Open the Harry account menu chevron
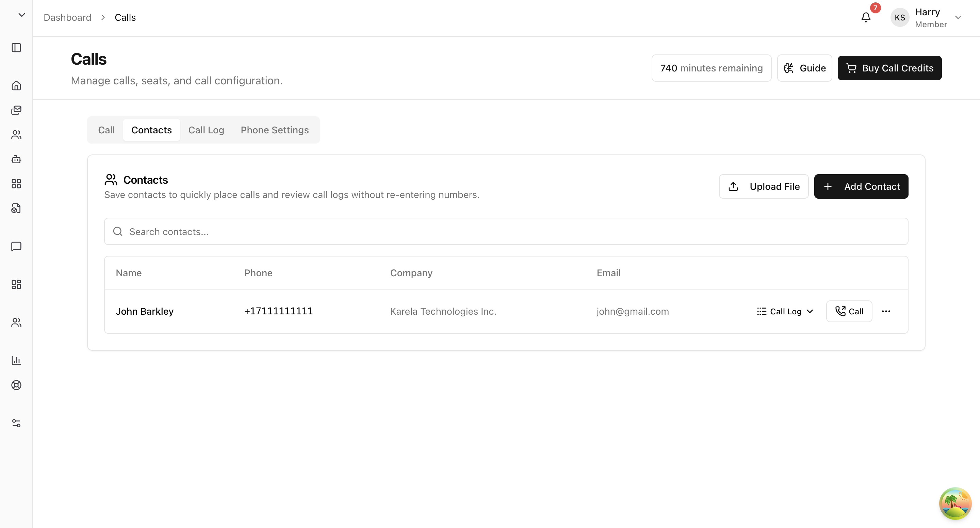This screenshot has width=980, height=528. 958,17
